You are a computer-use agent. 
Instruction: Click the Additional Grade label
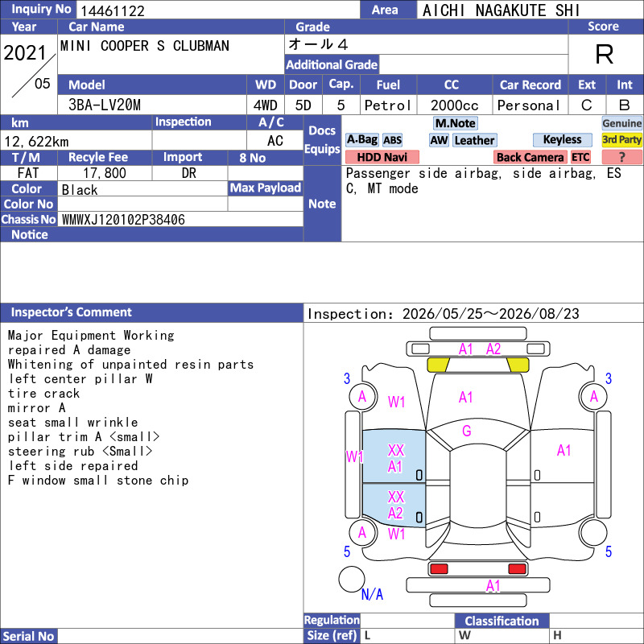click(332, 64)
